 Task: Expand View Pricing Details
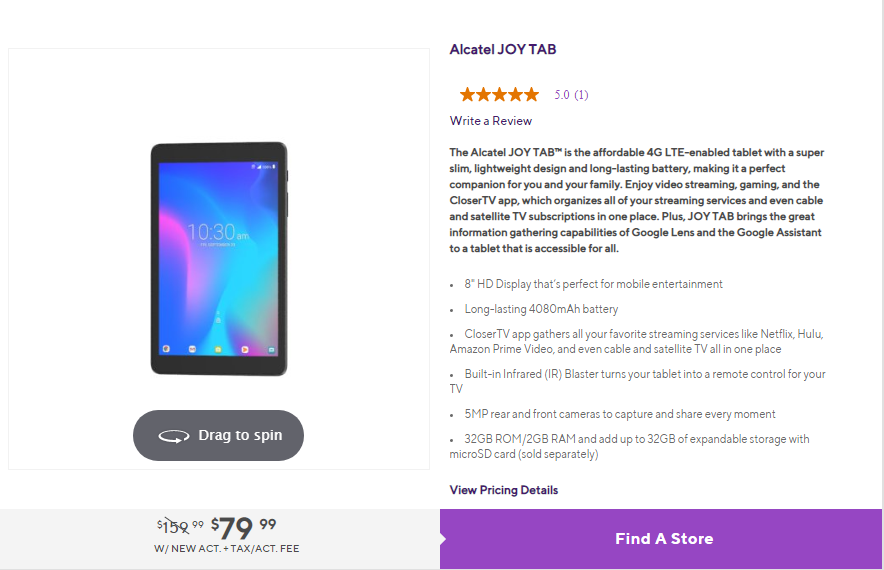point(504,490)
